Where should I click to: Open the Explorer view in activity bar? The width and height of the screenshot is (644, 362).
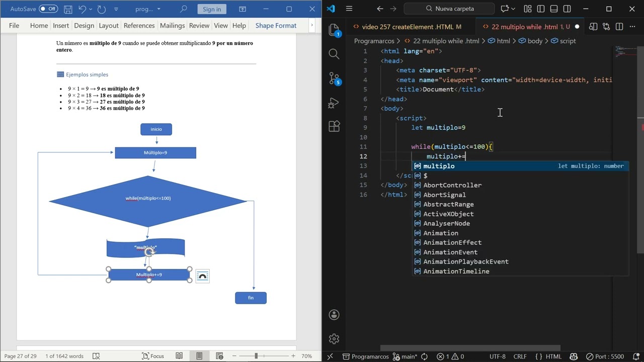(334, 30)
